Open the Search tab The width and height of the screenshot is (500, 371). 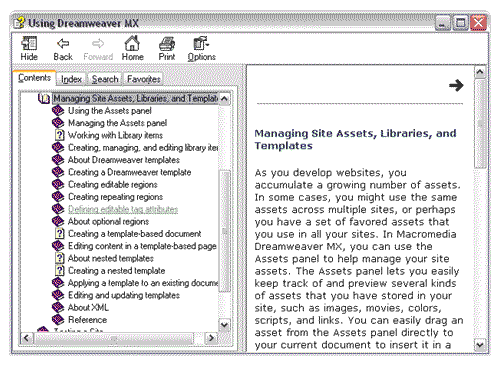click(105, 79)
